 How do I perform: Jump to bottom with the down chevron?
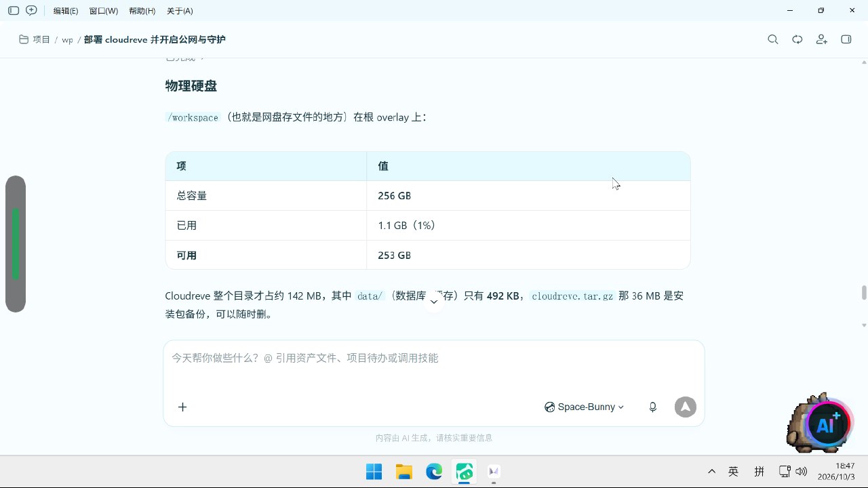click(x=434, y=302)
